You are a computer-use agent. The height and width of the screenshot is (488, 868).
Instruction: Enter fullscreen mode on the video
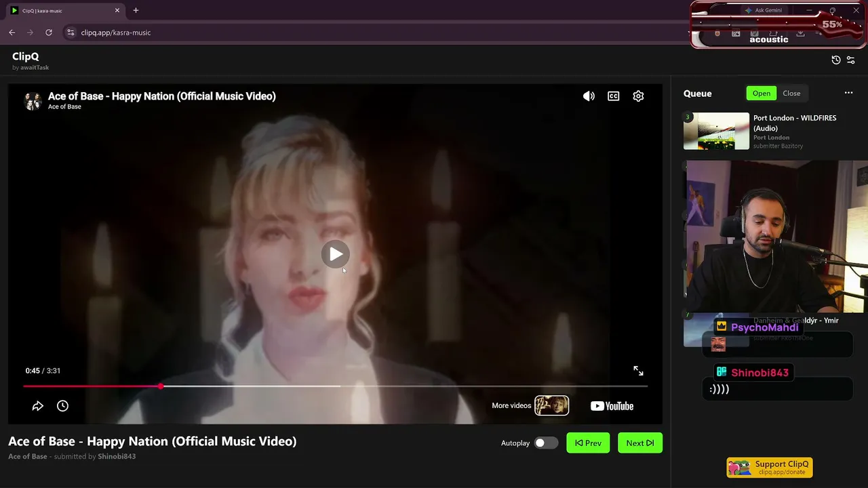(x=638, y=371)
